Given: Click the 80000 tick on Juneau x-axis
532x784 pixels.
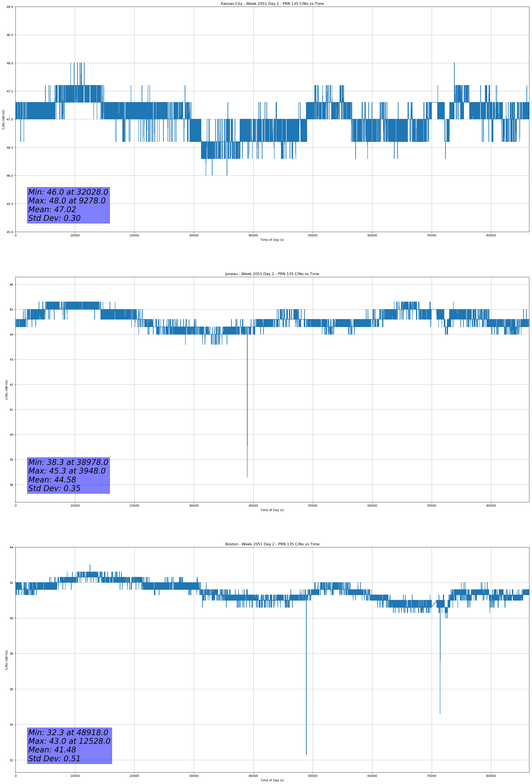Looking at the screenshot, I should tap(491, 506).
